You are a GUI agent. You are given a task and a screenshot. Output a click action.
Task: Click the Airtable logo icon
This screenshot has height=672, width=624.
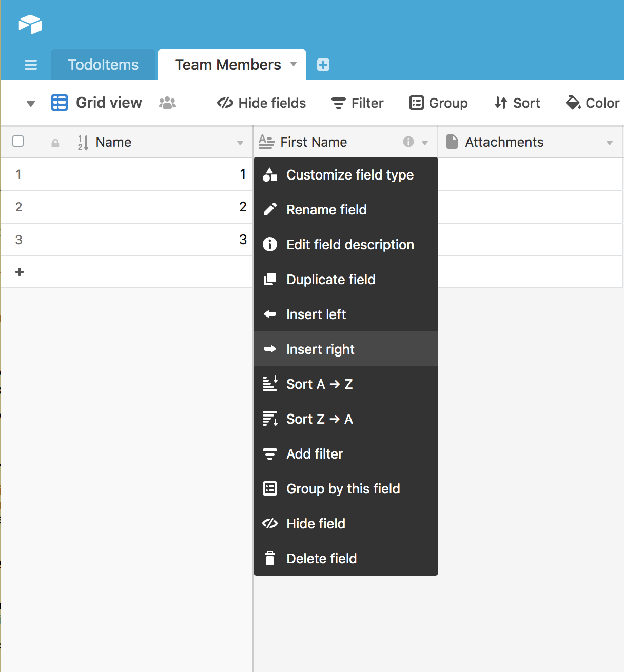click(30, 24)
